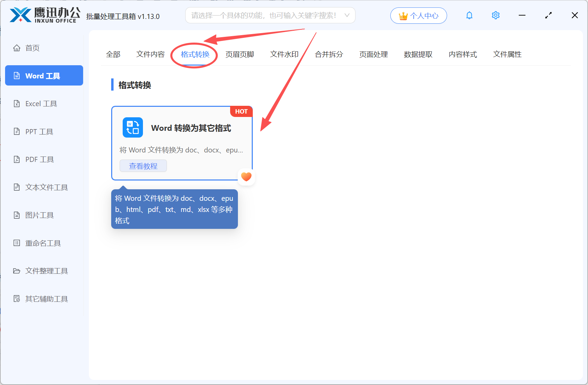Switch to the 合并拆分 tab
The width and height of the screenshot is (588, 385).
(328, 54)
